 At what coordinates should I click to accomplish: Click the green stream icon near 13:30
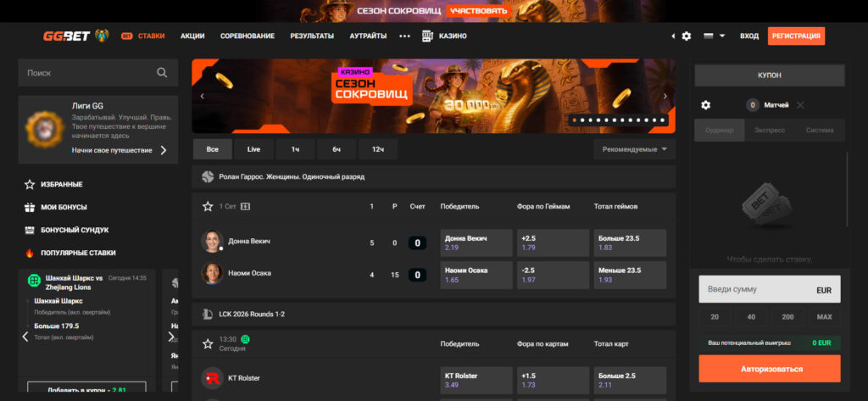coord(245,339)
